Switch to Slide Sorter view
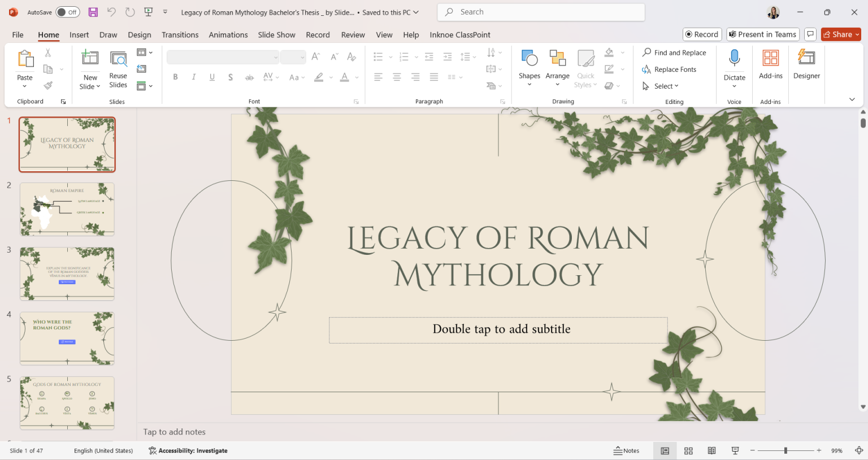This screenshot has width=868, height=460. (x=688, y=450)
